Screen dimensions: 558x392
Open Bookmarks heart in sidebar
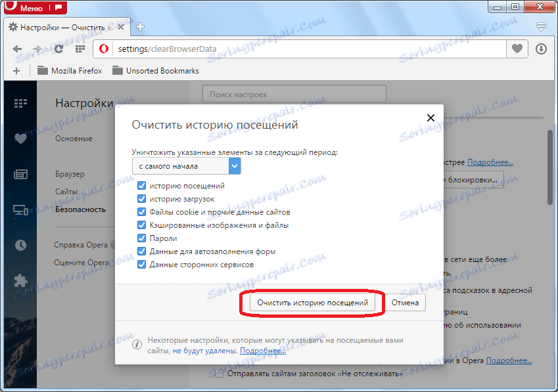(20, 139)
